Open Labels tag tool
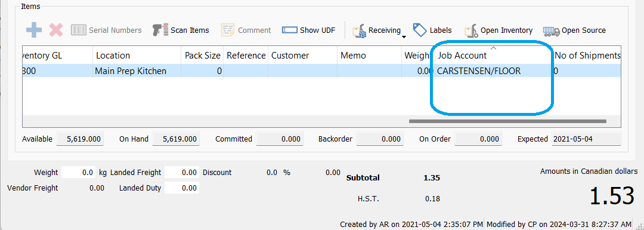The image size is (644, 230). [x=432, y=30]
